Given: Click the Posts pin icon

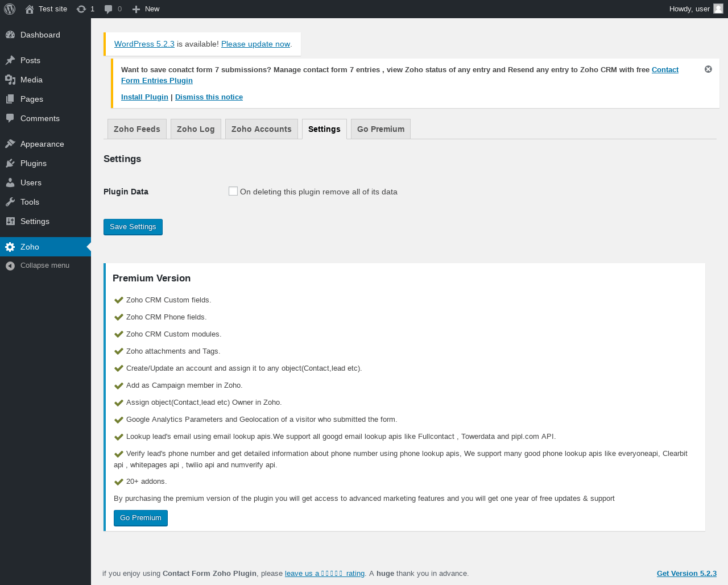Looking at the screenshot, I should [10, 60].
